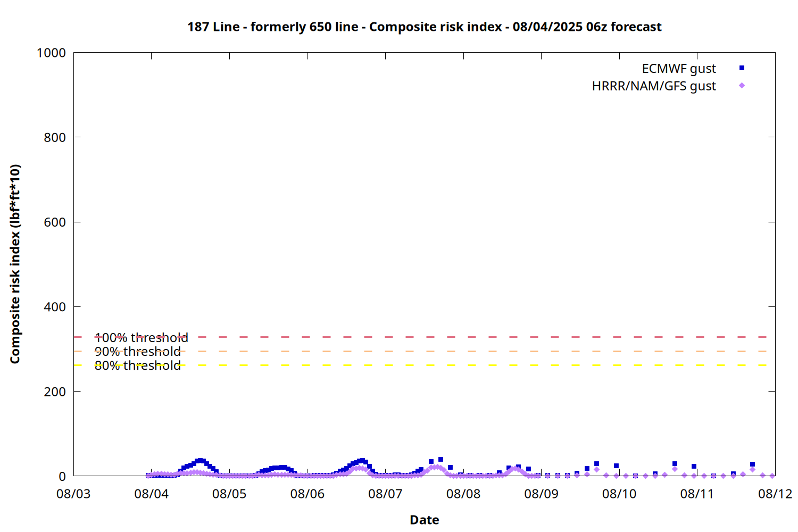
Task: Click the y-axis title Composite risk index
Action: 15,264
